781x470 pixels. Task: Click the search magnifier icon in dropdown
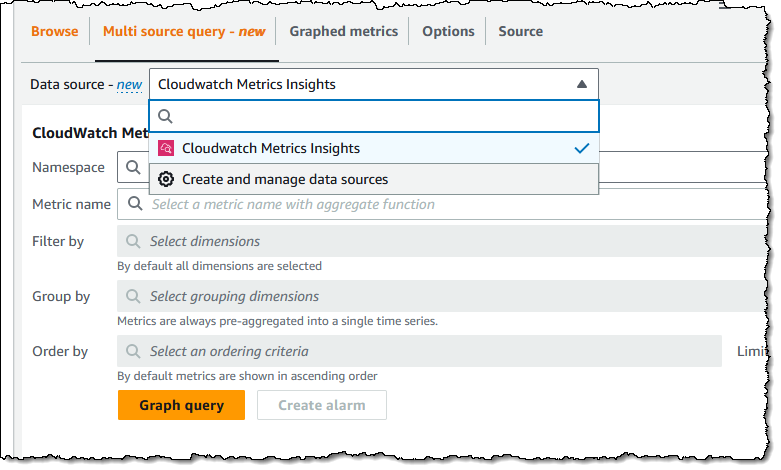click(x=166, y=116)
